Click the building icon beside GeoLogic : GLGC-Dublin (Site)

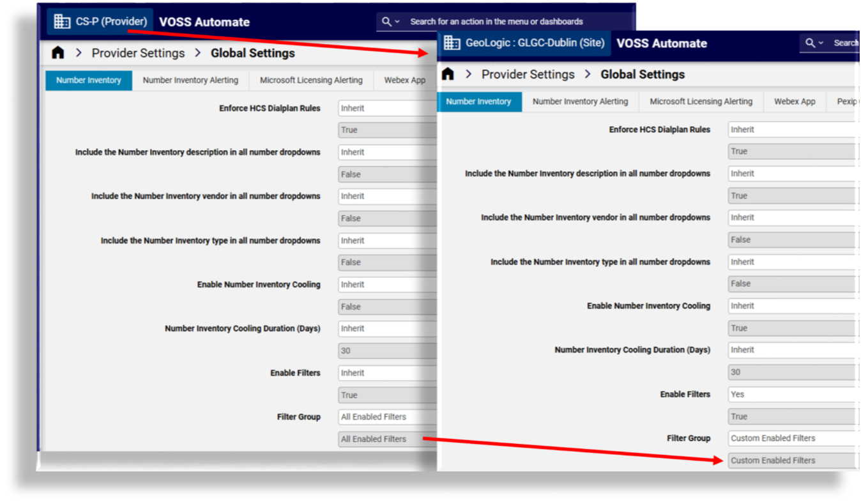pyautogui.click(x=452, y=43)
